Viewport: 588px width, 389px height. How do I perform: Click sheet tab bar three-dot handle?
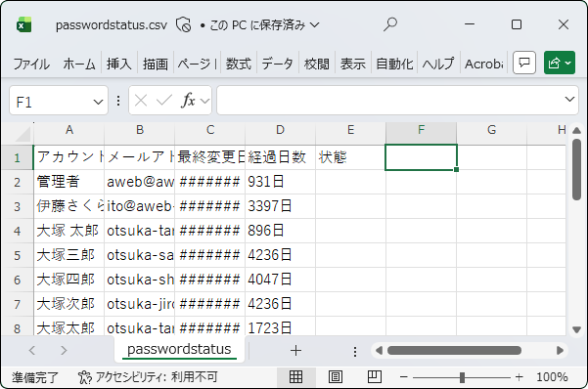[355, 352]
